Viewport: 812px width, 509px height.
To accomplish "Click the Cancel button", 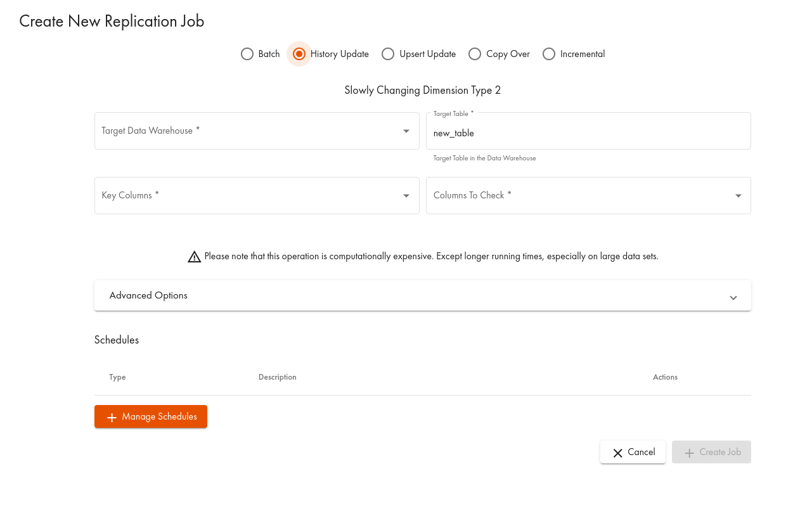I will 633,452.
